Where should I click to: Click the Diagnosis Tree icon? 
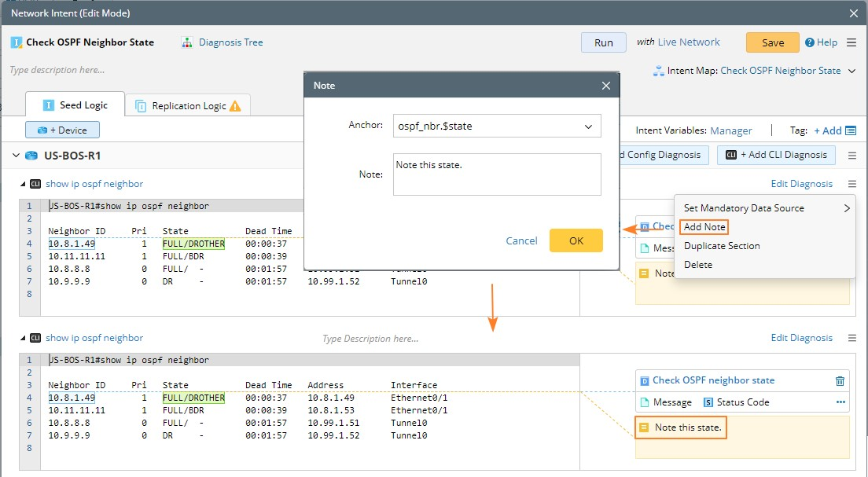click(187, 42)
